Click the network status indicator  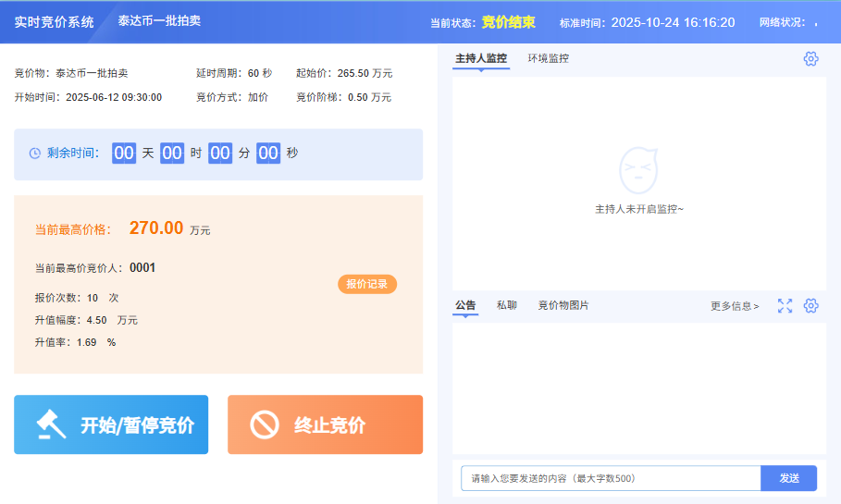point(814,23)
